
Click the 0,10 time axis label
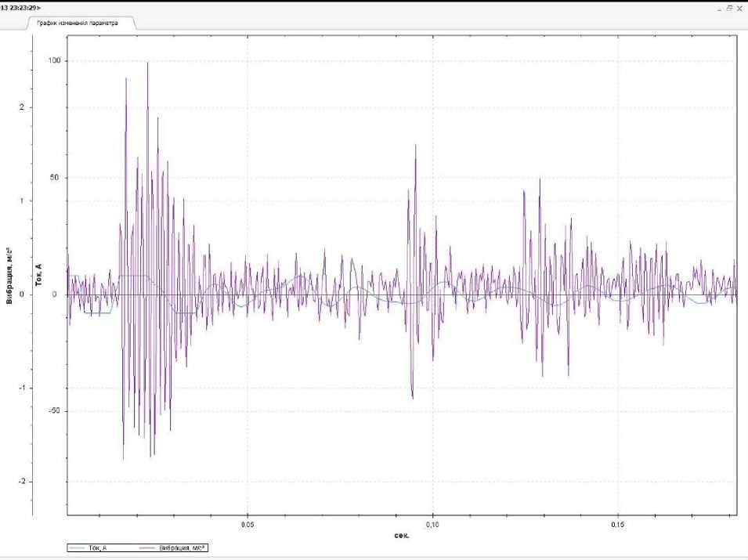(432, 525)
